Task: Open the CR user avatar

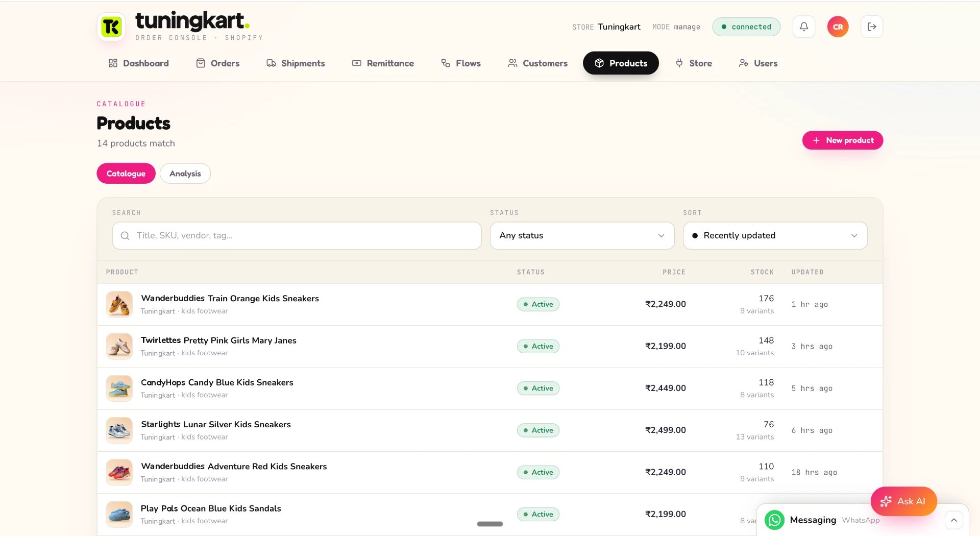Action: 838,27
